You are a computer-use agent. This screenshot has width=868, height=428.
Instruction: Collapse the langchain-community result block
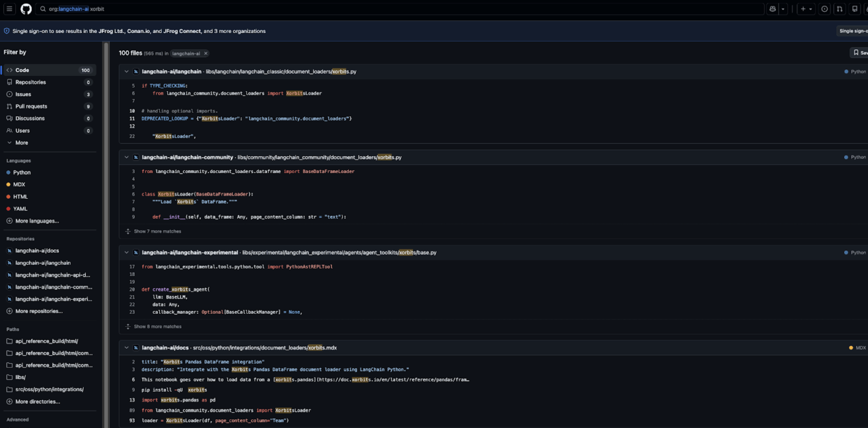tap(127, 157)
